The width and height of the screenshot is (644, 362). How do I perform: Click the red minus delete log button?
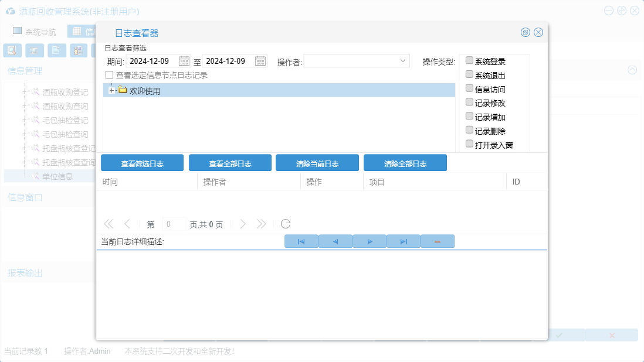point(438,241)
